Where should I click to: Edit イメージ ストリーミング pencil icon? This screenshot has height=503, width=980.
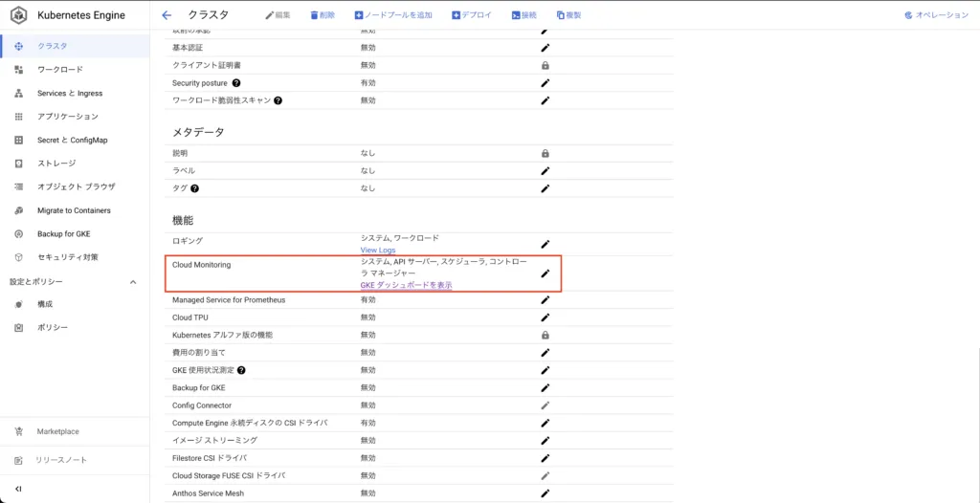click(545, 441)
